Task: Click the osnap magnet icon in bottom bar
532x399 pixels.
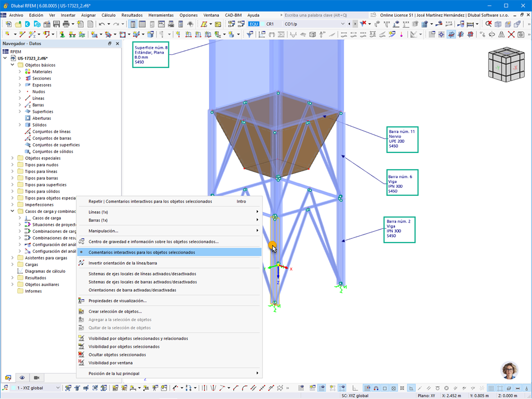Action: 376,388
